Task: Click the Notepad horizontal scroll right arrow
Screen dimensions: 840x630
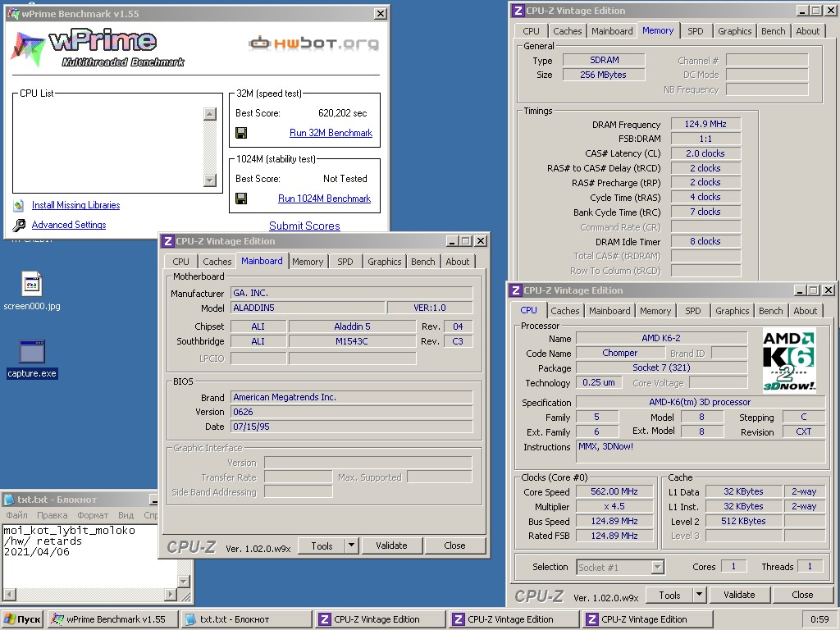Action: tap(171, 594)
